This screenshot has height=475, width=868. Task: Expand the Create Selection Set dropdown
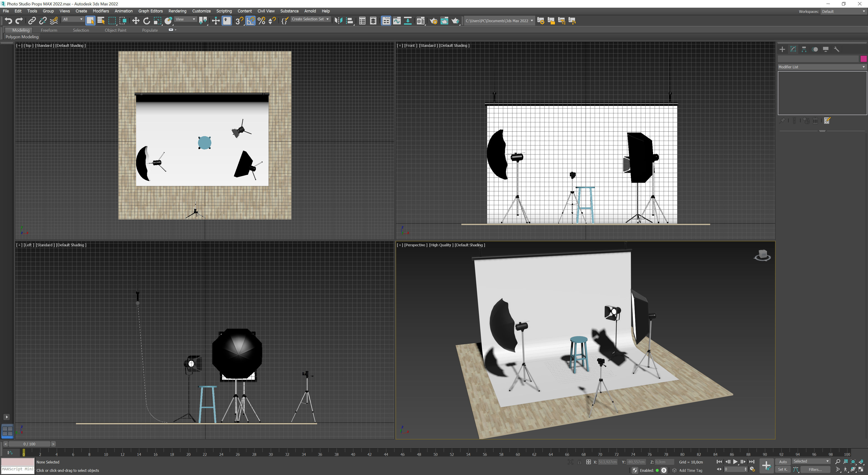[x=310, y=19]
